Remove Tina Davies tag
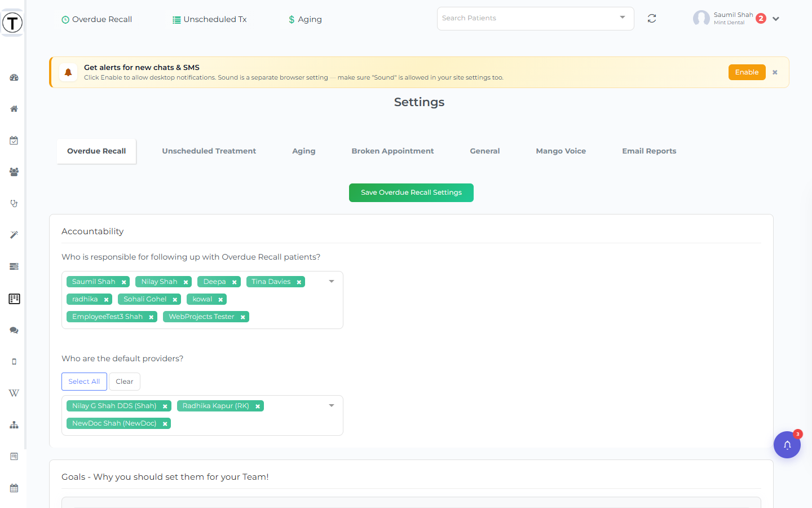Viewport: 812px width, 508px height. 299,282
